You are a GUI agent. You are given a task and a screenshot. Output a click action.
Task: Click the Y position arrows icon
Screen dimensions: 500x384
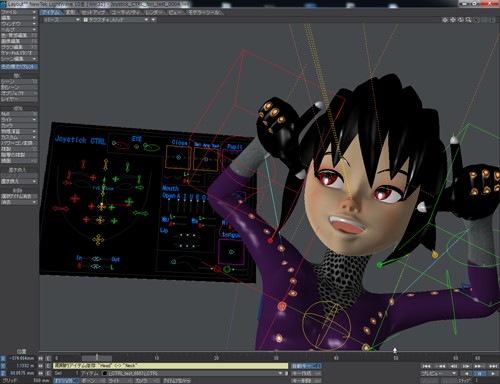pos(41,366)
